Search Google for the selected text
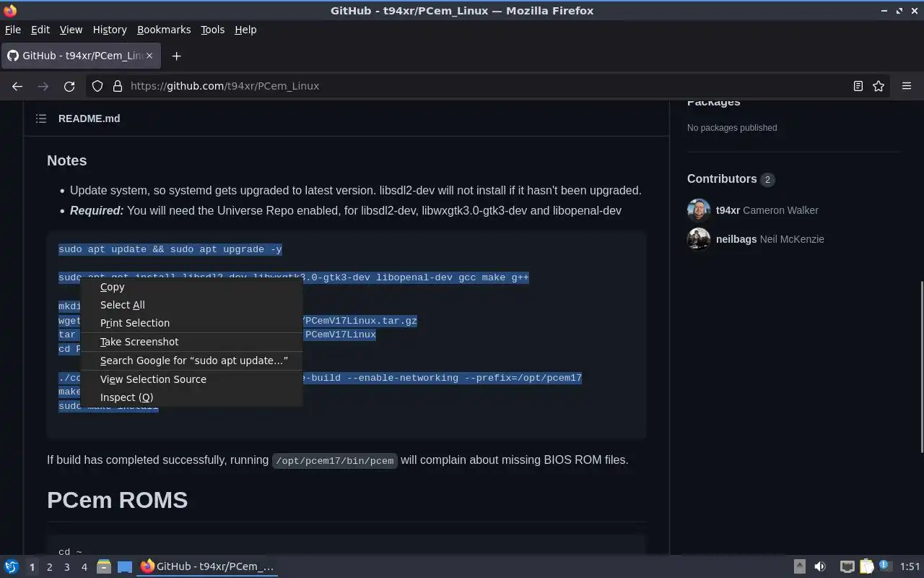The width and height of the screenshot is (924, 578). tap(191, 361)
